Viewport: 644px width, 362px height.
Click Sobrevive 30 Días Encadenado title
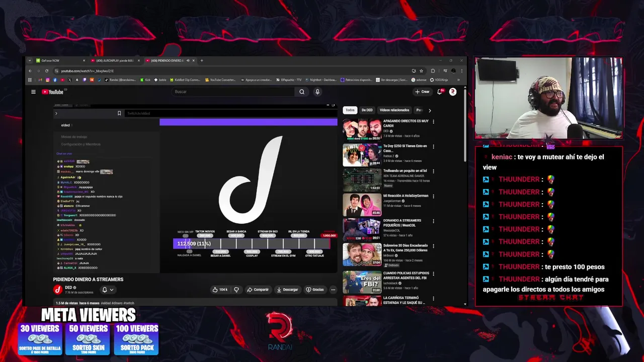point(405,247)
